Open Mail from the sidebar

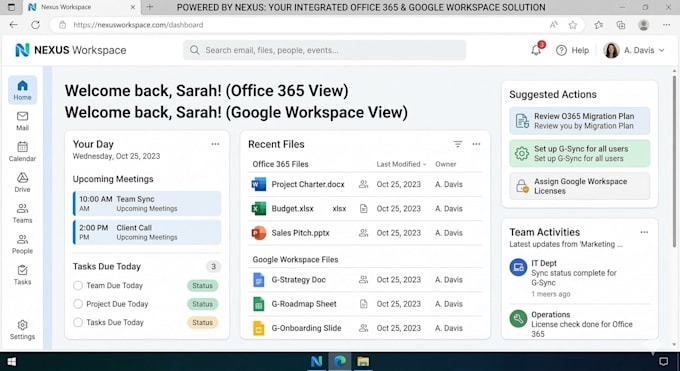[23, 121]
